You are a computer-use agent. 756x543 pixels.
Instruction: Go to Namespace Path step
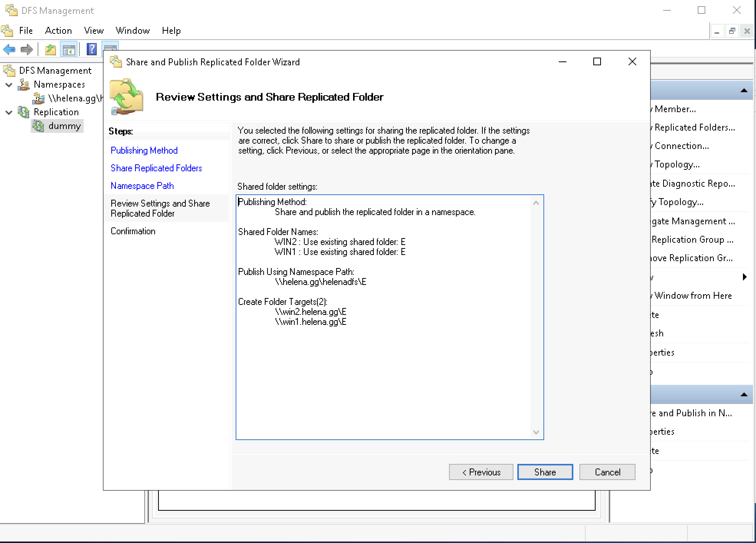[142, 186]
